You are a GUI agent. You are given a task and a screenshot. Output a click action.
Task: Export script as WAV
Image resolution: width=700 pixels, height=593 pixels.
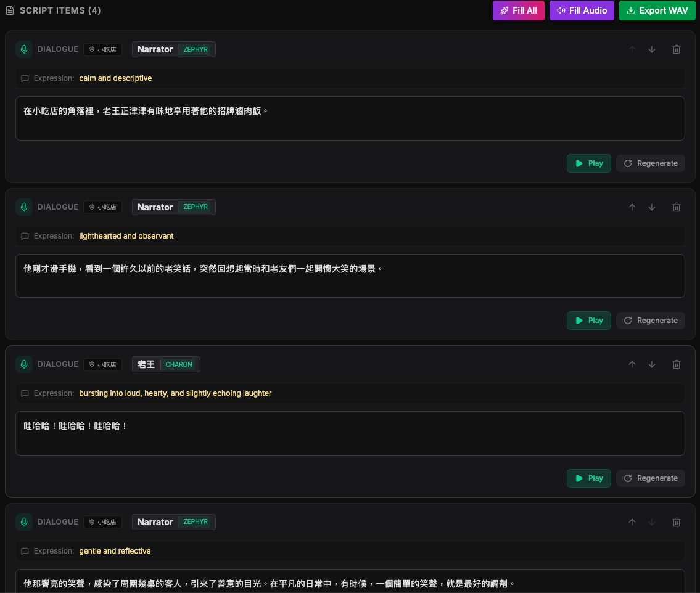click(x=657, y=10)
